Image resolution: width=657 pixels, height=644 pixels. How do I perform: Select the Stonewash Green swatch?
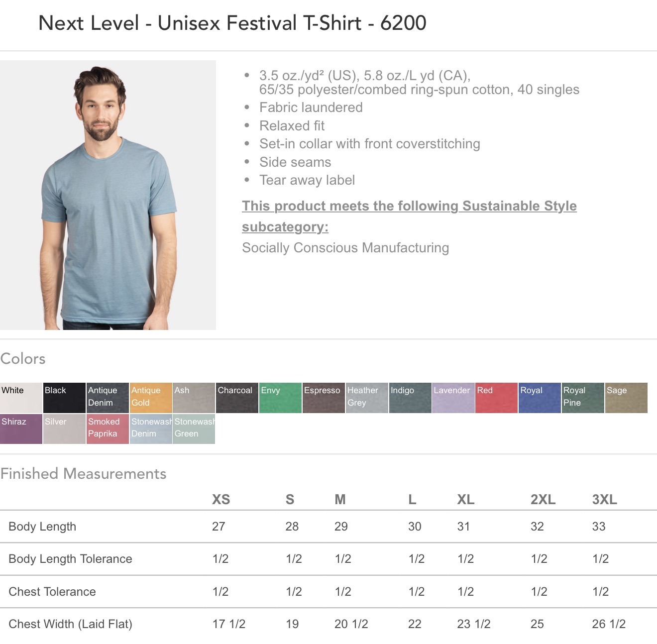tap(194, 429)
